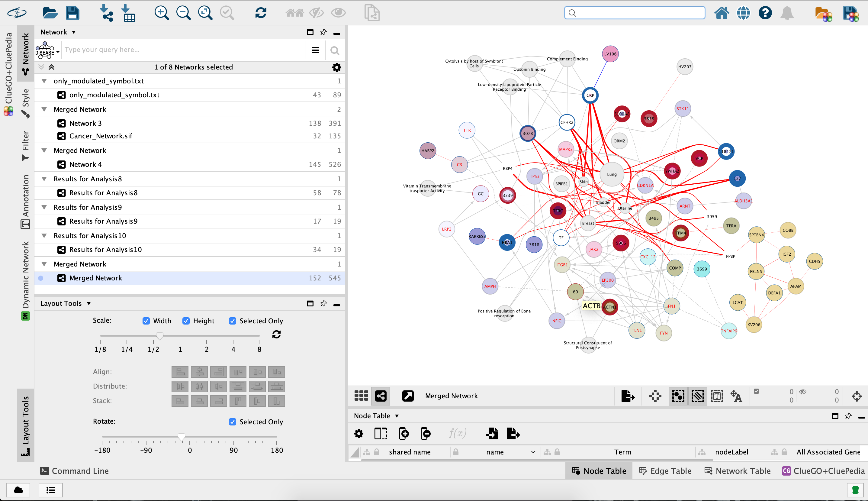Collapse only_modulated_symbol.txt collection

44,81
